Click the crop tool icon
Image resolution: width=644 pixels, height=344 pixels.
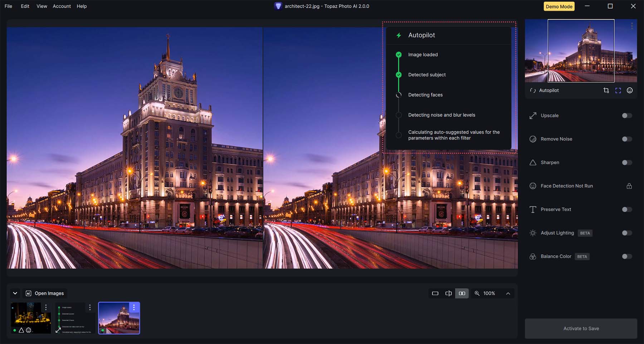pos(606,90)
